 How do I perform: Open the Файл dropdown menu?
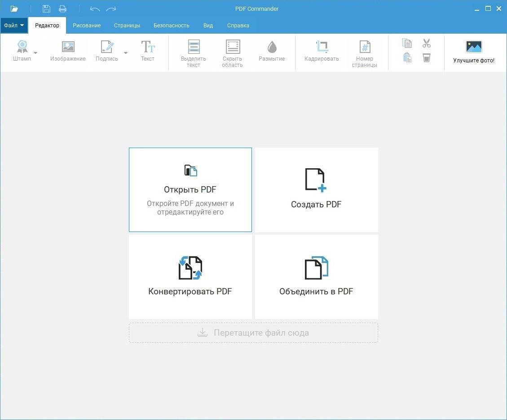point(14,25)
